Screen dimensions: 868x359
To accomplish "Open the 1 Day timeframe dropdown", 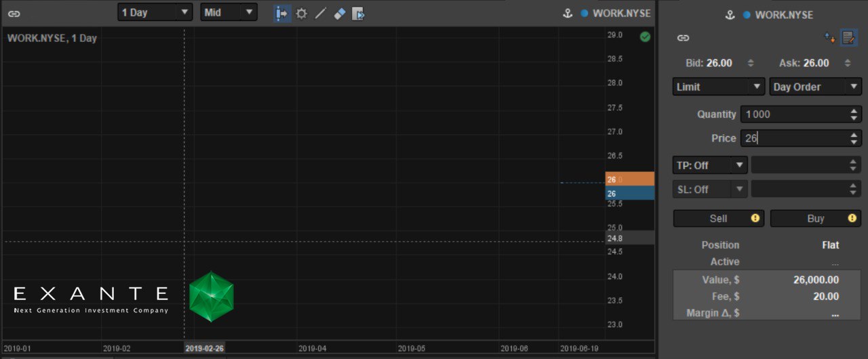I will click(155, 12).
